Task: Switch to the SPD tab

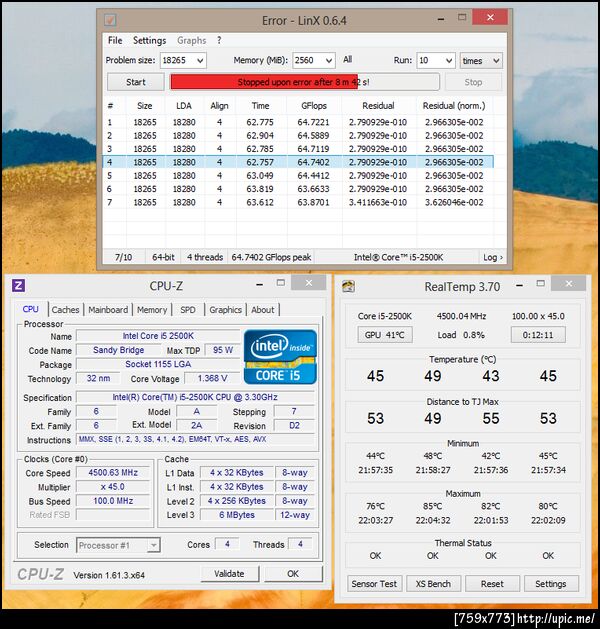Action: click(x=188, y=310)
